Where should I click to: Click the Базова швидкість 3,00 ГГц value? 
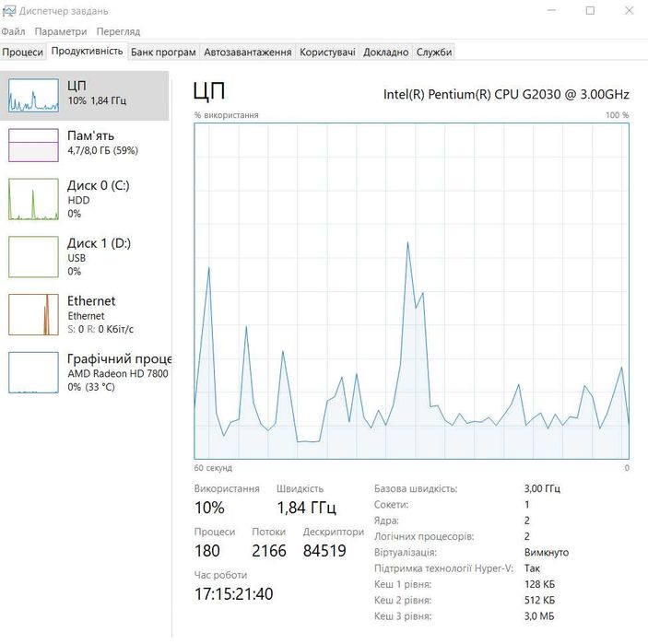(542, 488)
